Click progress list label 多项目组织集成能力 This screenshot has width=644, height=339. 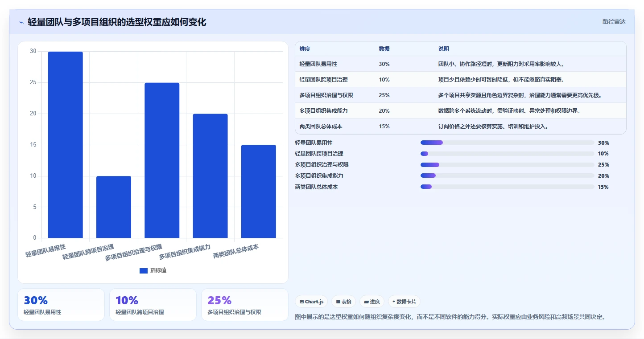[319, 176]
